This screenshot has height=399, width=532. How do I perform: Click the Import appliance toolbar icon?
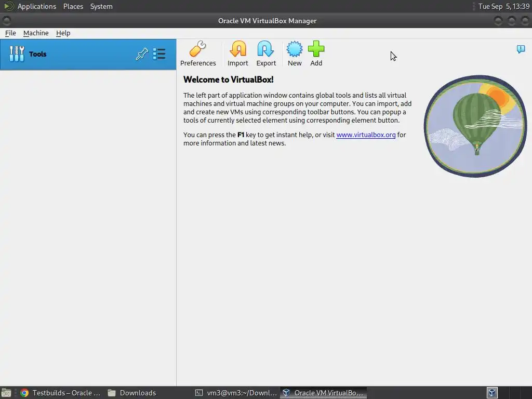237,54
